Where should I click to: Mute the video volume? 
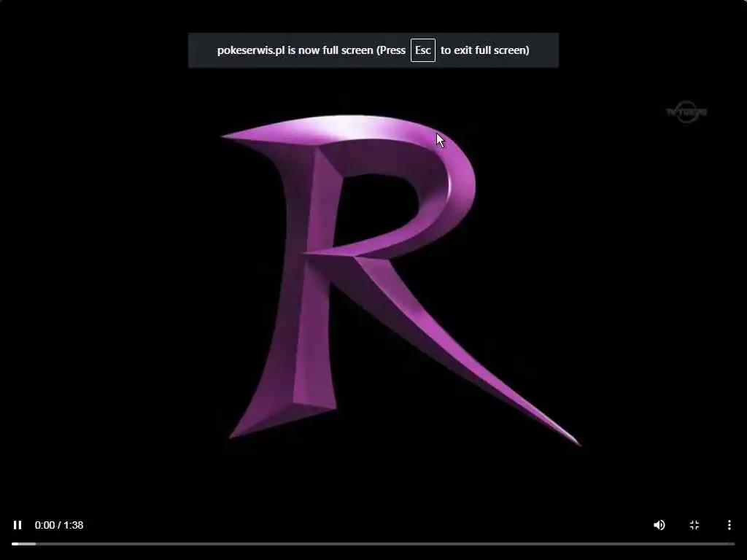point(659,525)
